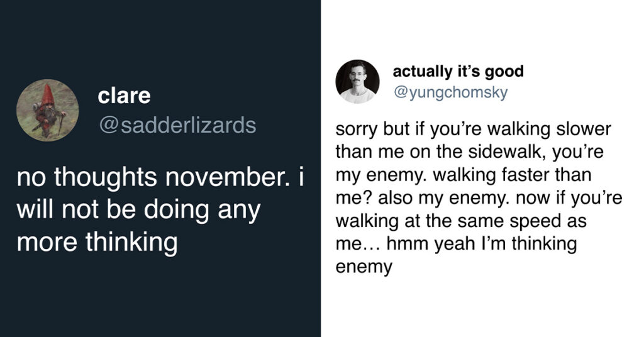Click 'sorry but if you're walking slower' line
This screenshot has width=644, height=337.
pos(473,130)
